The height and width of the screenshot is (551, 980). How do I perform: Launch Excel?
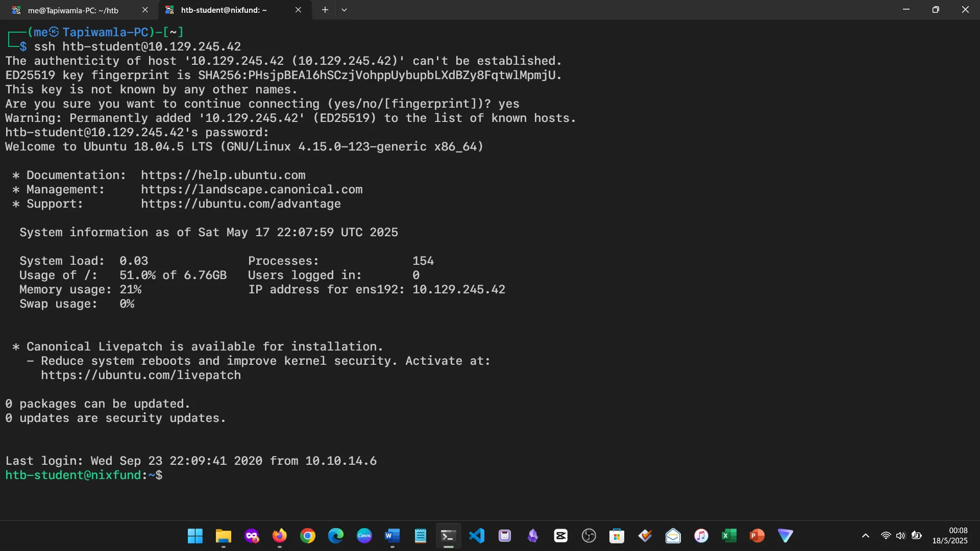[729, 536]
